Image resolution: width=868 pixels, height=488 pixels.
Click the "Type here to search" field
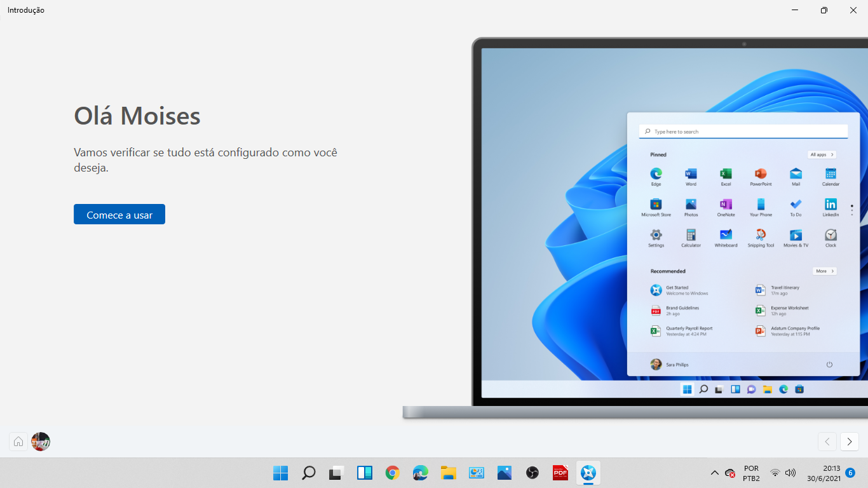(742, 131)
